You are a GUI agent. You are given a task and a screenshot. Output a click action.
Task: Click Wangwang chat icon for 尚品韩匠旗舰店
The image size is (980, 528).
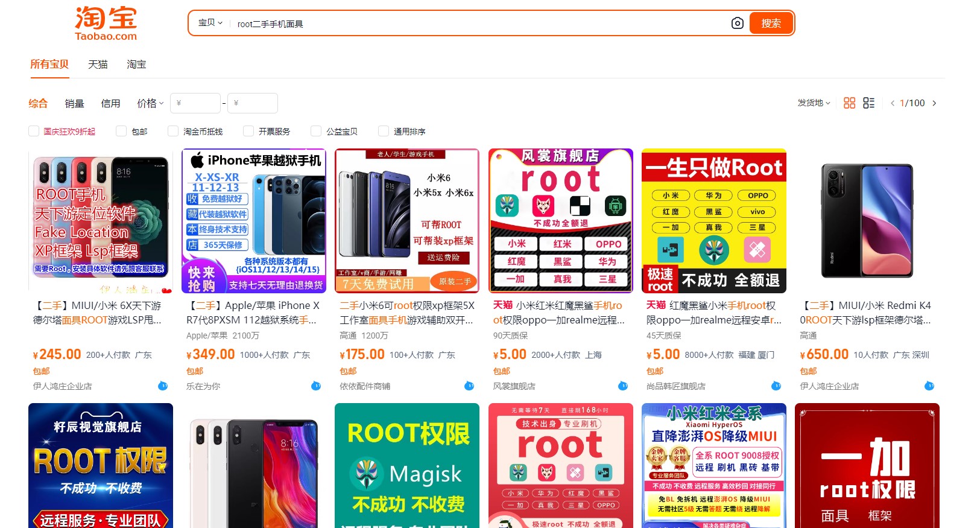[776, 386]
